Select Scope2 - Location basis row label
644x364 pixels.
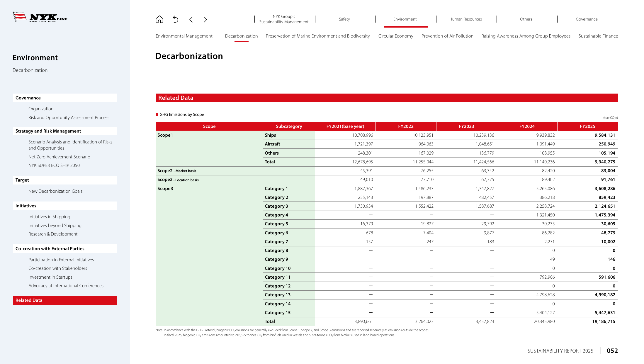point(178,180)
